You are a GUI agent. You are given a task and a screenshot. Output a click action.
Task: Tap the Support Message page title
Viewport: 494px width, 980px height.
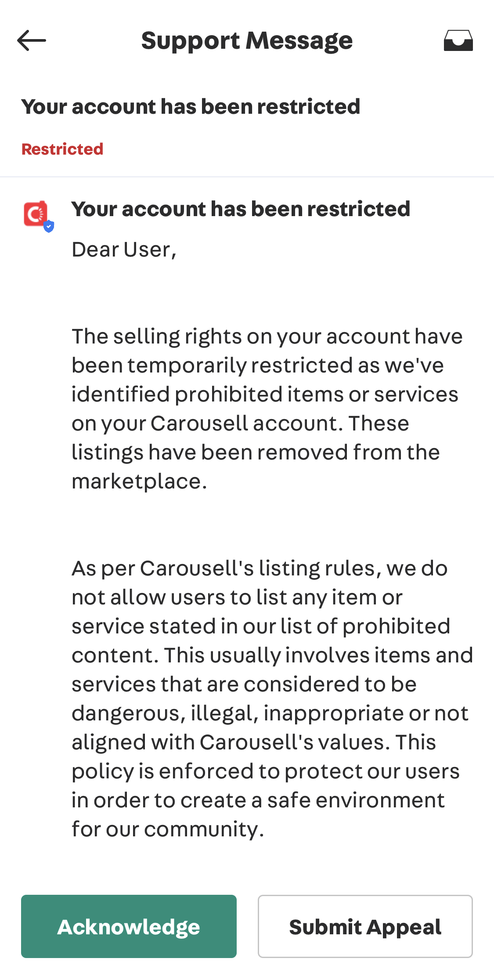(247, 41)
